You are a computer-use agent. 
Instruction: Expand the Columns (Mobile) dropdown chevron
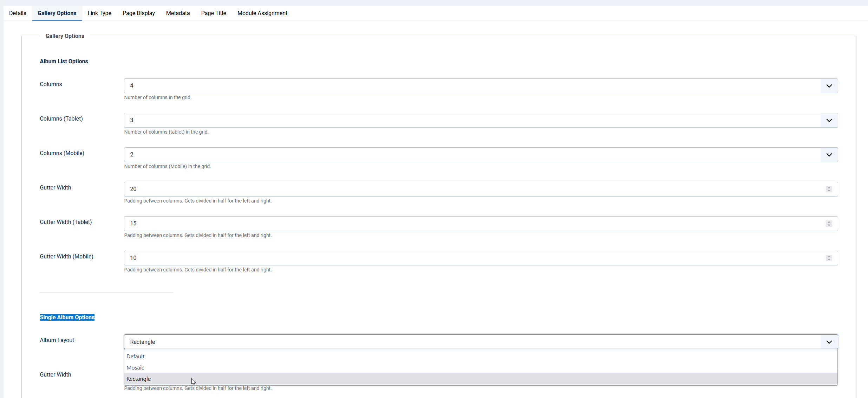pyautogui.click(x=829, y=155)
